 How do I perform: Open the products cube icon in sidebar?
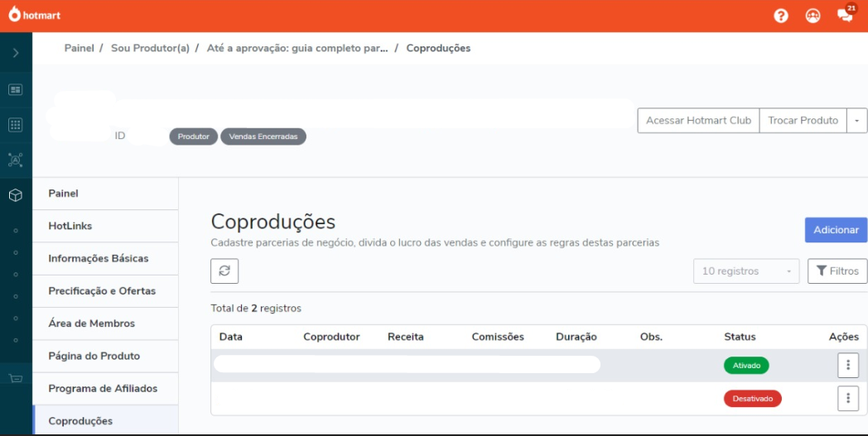pos(16,194)
